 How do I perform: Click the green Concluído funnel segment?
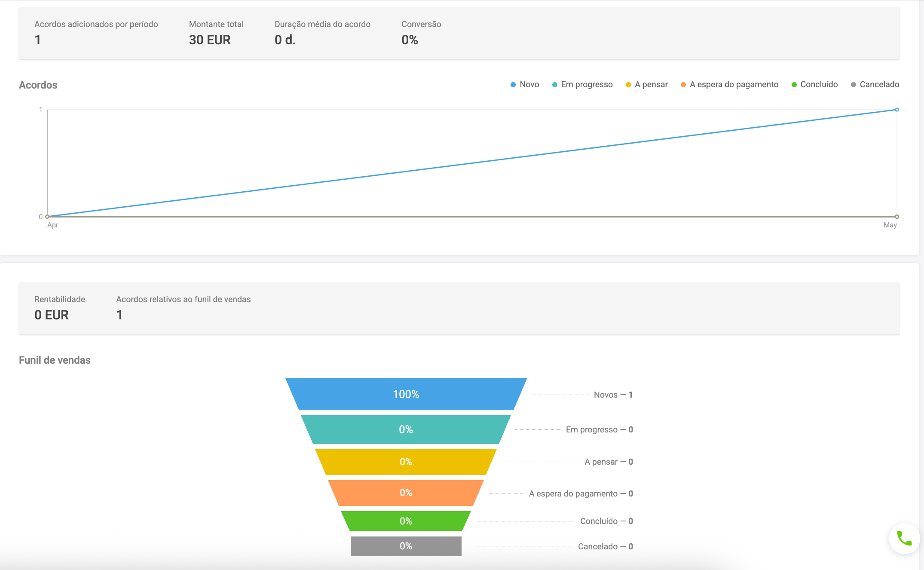point(406,521)
